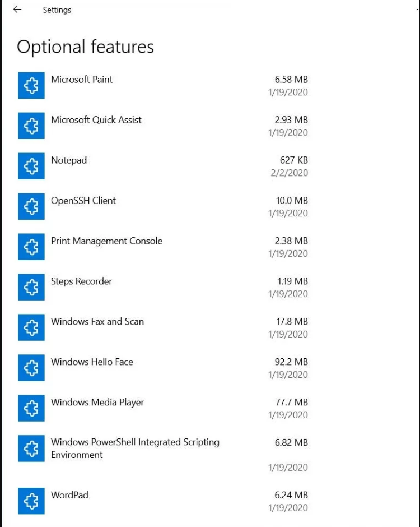Select the Windows Media Player label
Image resolution: width=420 pixels, height=527 pixels.
pyautogui.click(x=97, y=403)
